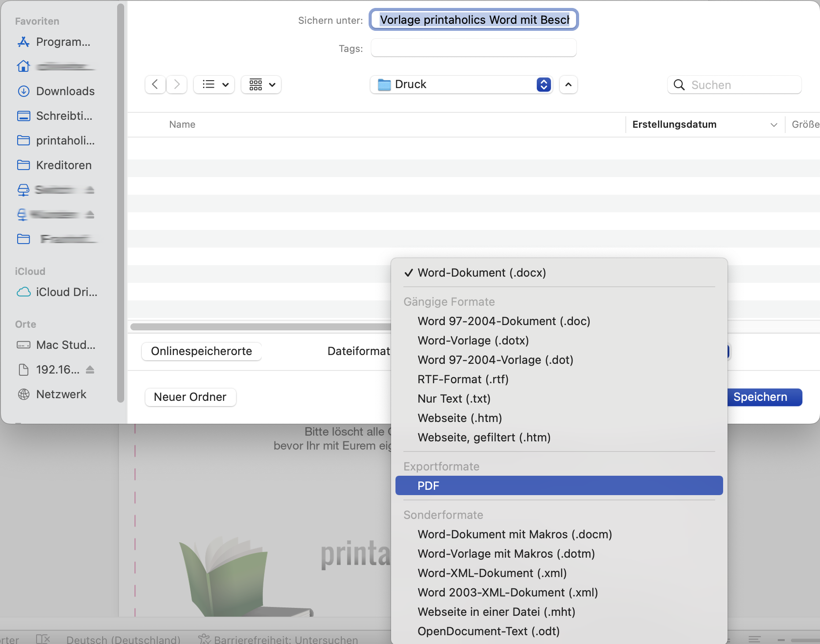Viewport: 820px width, 644px height.
Task: Choose OpenDocument-Text (.odt)
Action: coord(559,631)
